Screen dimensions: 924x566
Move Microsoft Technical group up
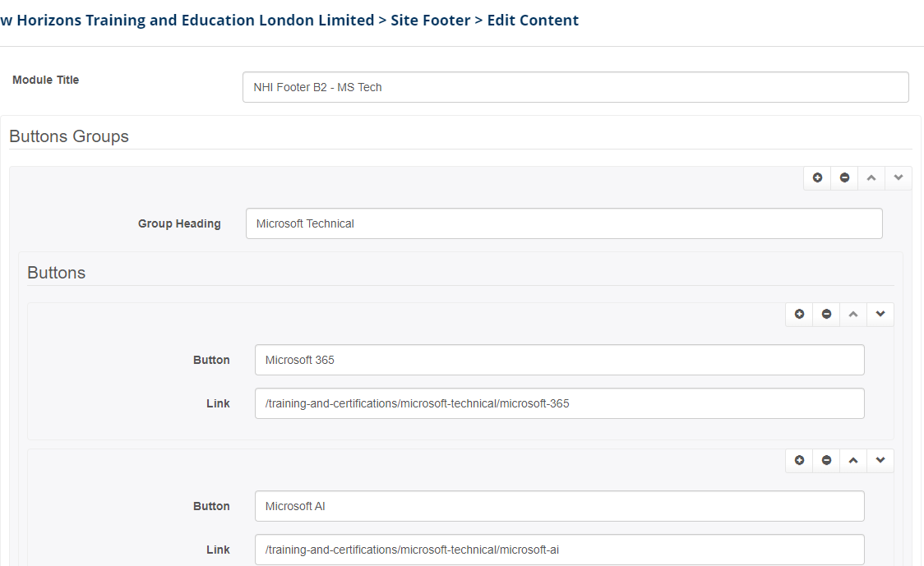tap(871, 177)
